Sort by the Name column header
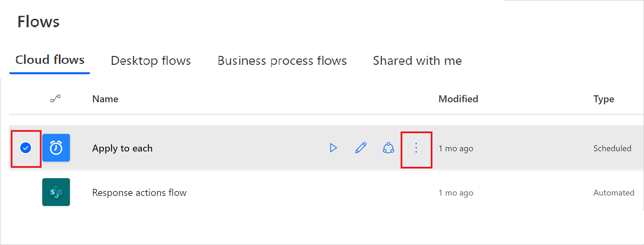Image resolution: width=644 pixels, height=245 pixels. (x=105, y=99)
